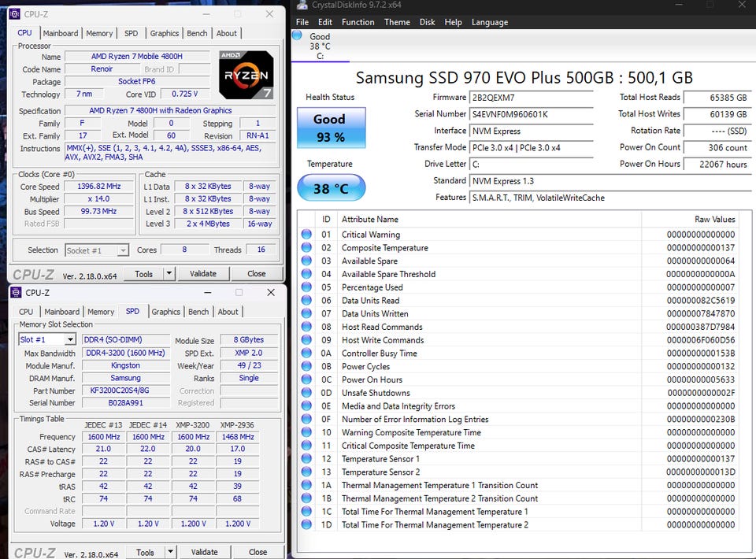
Task: Open the Theme menu in CrystalDiskInfo
Action: pos(397,22)
